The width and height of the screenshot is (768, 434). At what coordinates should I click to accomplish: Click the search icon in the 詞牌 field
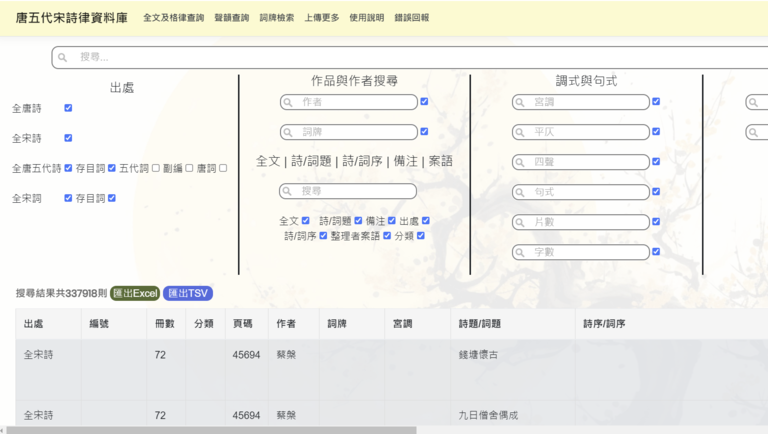pyautogui.click(x=291, y=132)
